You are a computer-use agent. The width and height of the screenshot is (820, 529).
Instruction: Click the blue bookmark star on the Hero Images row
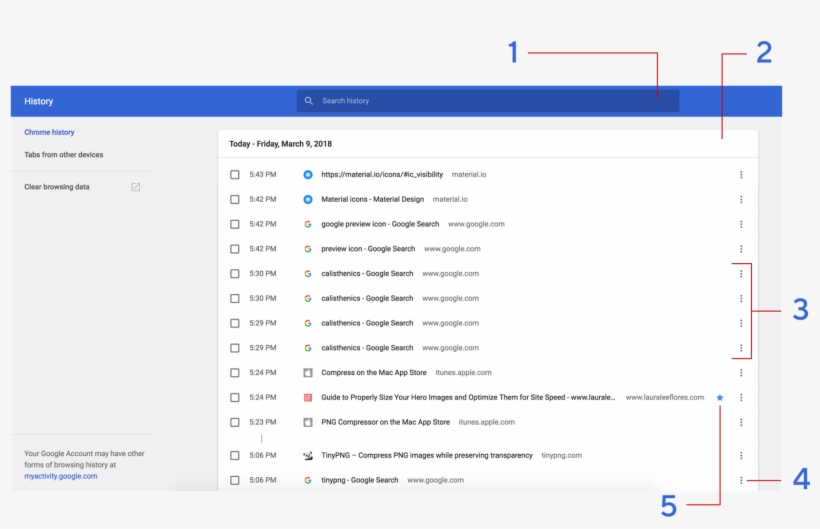(720, 398)
